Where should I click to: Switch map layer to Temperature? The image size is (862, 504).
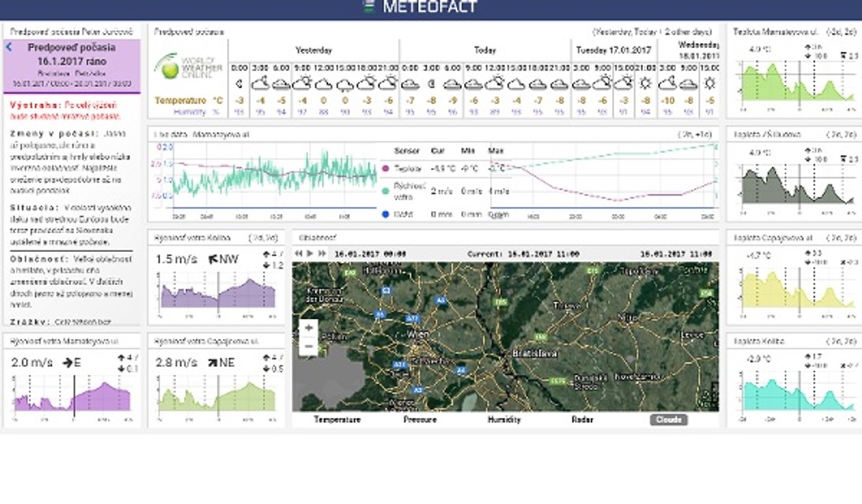(x=337, y=420)
